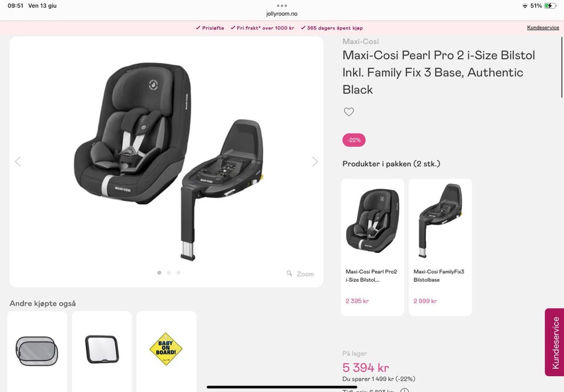Show next product image with right arrow
This screenshot has width=564, height=392.
coord(315,162)
